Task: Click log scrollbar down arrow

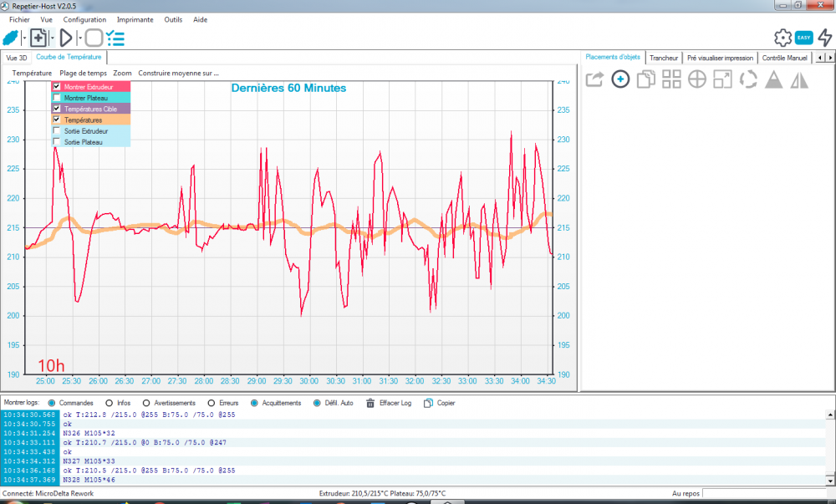Action: pyautogui.click(x=830, y=480)
